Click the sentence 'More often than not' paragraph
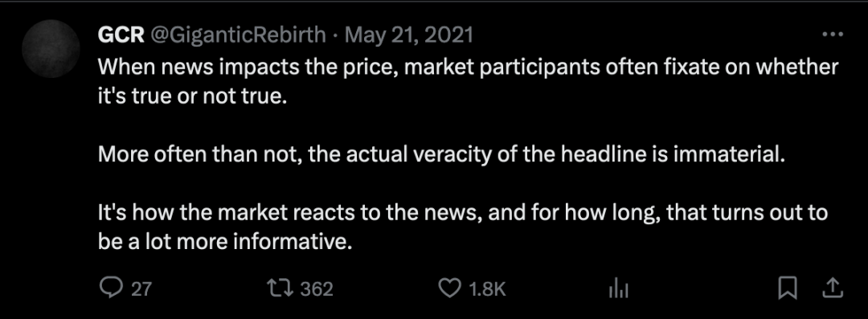Screen dimensions: 868x319 442,154
